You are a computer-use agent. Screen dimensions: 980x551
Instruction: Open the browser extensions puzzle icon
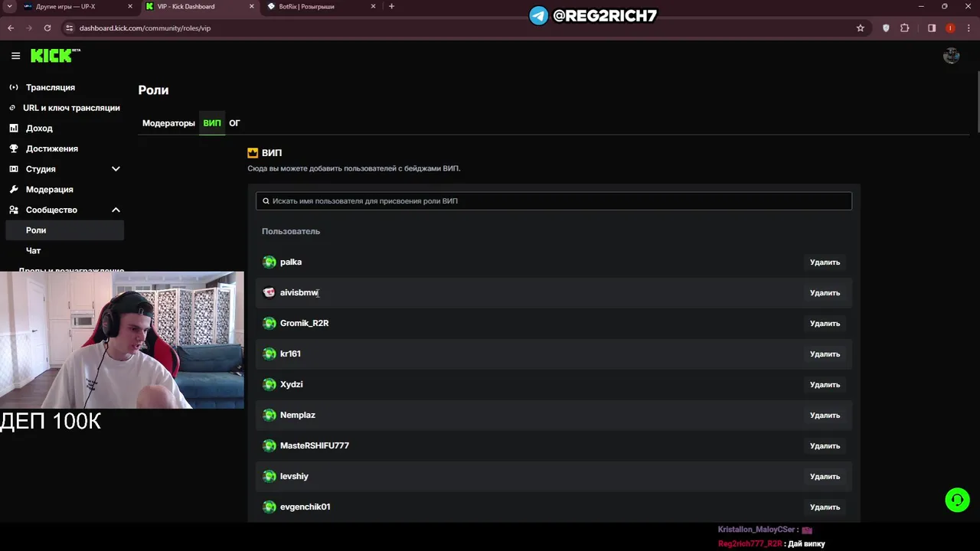(905, 28)
